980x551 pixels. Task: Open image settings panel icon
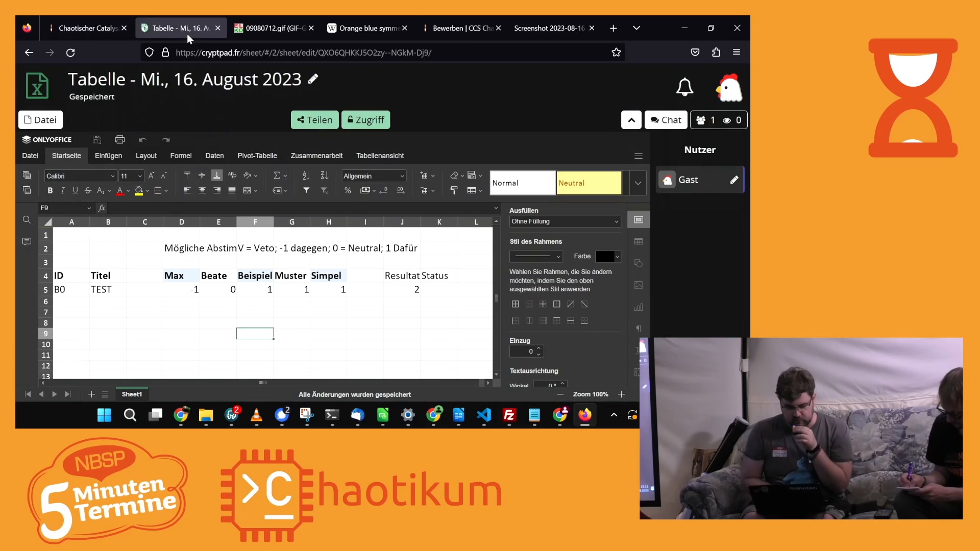click(639, 285)
